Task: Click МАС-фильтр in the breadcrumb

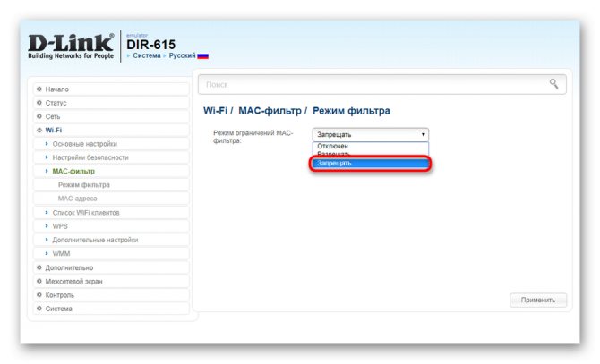Action: (x=270, y=111)
